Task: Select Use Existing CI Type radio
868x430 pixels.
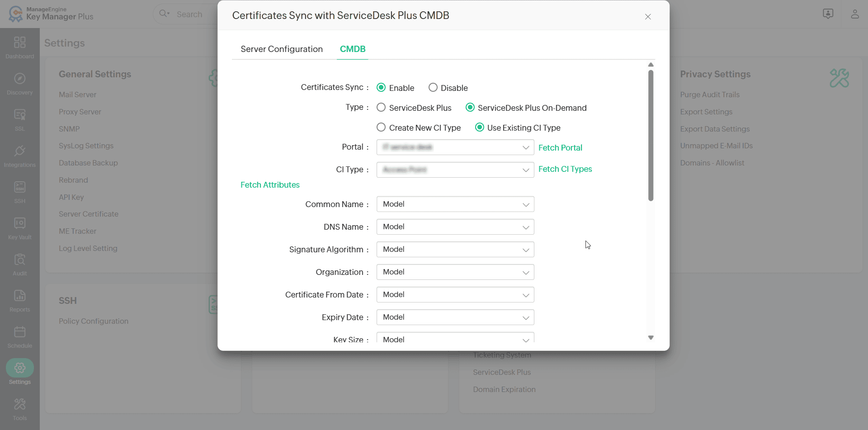Action: 480,127
